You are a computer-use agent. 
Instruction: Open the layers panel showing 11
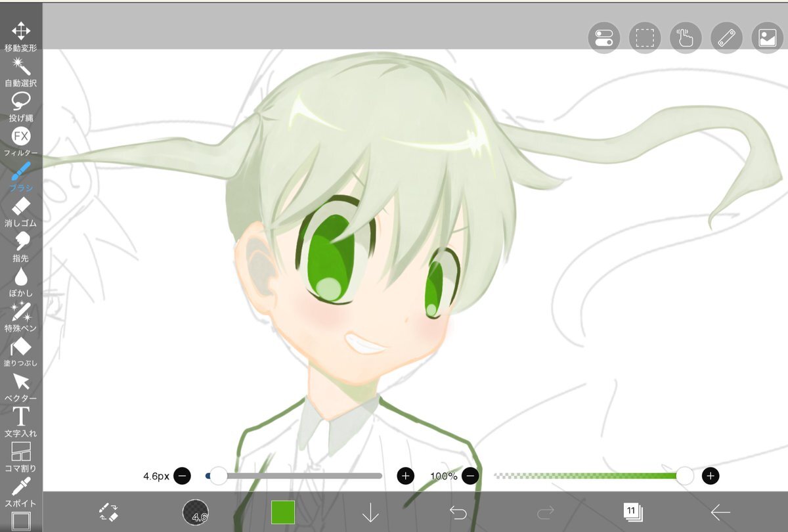coord(633,512)
